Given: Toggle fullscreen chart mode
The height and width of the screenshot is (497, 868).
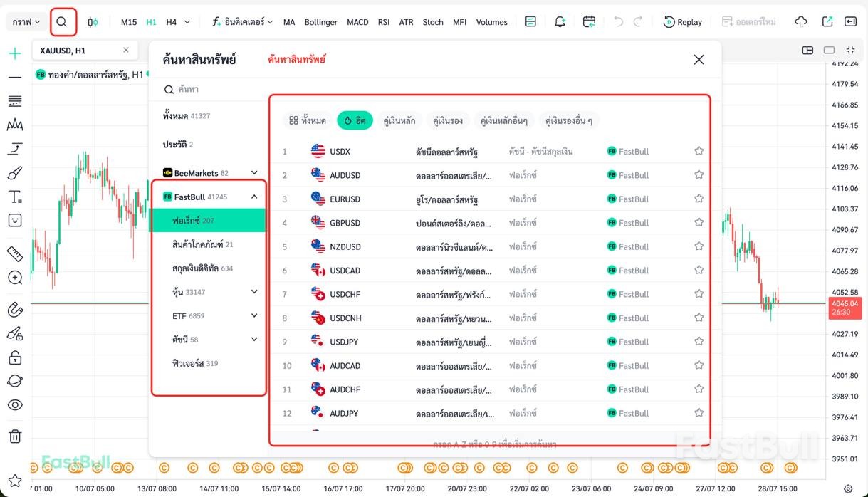Looking at the screenshot, I should 851,51.
